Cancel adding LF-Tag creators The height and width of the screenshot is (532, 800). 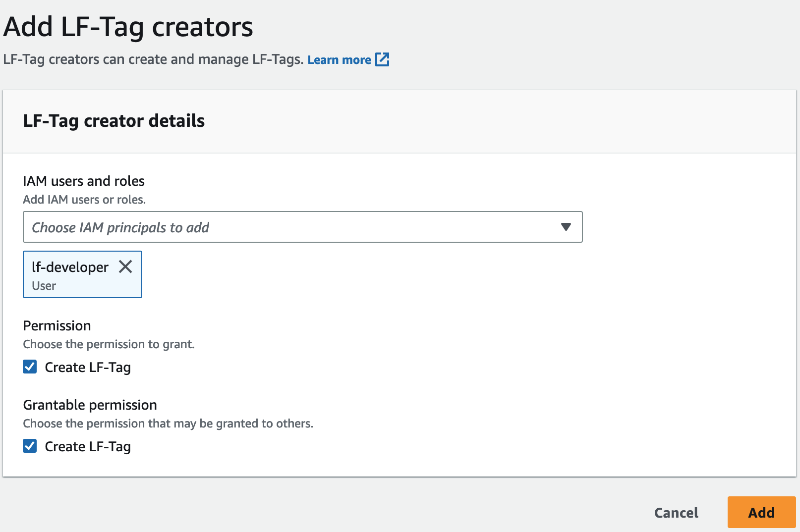(676, 512)
